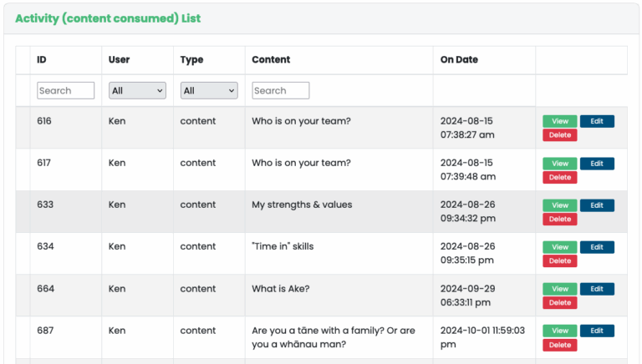Delete record 616
This screenshot has height=364, width=642.
560,135
